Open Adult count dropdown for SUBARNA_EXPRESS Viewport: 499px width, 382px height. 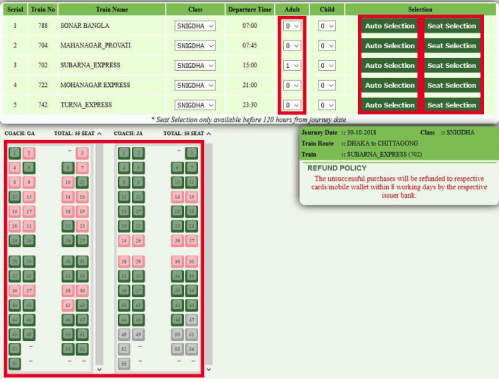[x=292, y=66]
